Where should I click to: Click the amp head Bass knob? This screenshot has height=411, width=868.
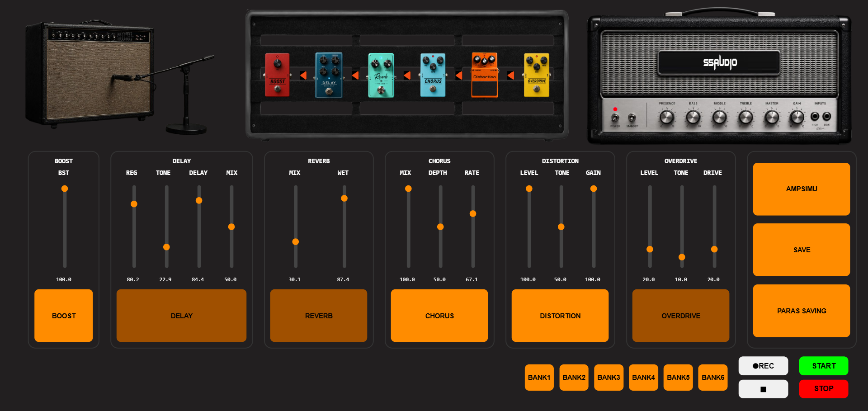[693, 118]
